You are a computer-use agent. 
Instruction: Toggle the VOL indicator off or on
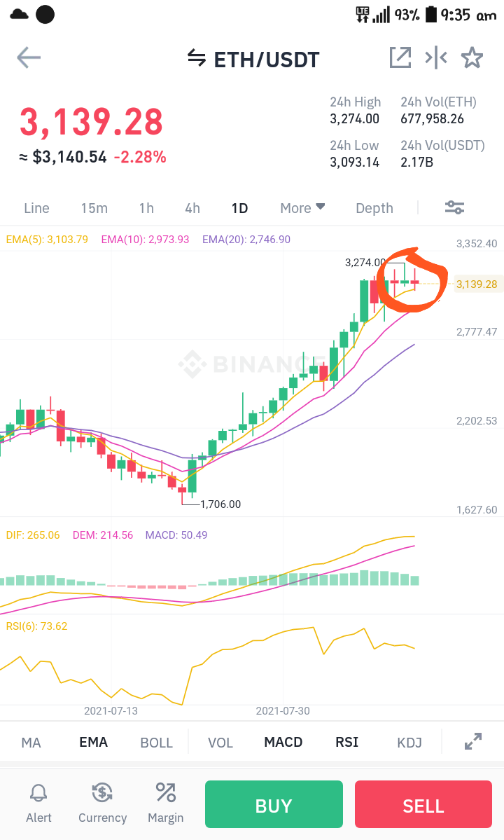click(x=220, y=743)
